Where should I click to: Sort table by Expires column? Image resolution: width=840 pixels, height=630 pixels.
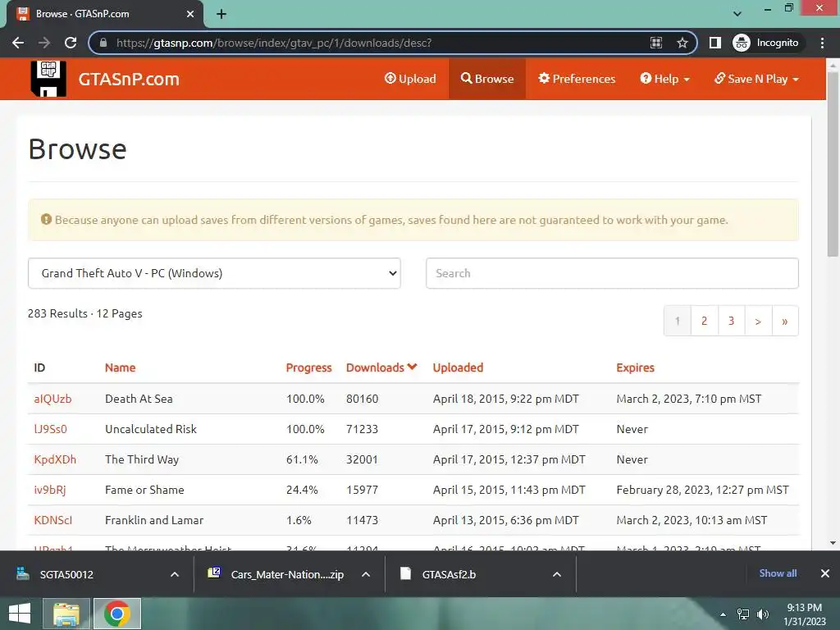[x=636, y=367]
